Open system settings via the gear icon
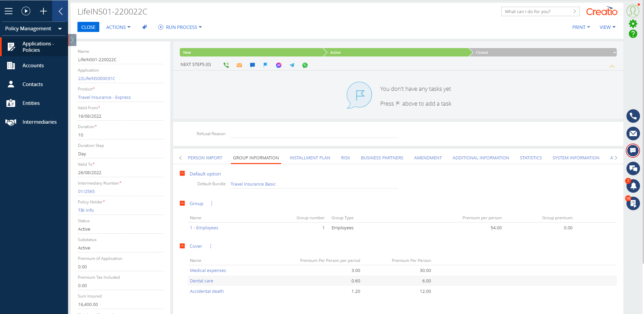 tap(633, 24)
